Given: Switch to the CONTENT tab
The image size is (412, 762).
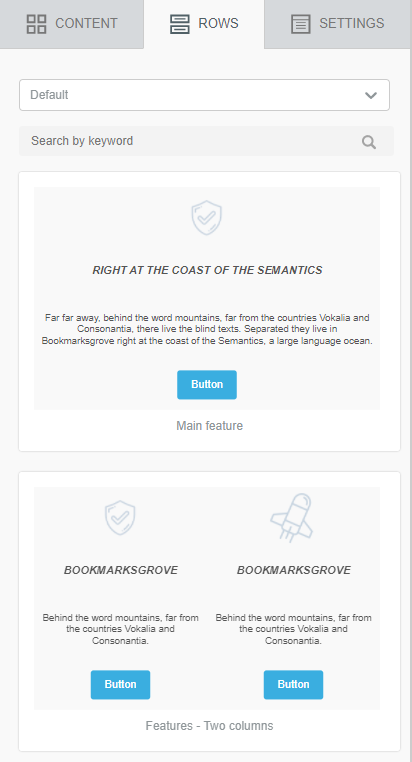Looking at the screenshot, I should pyautogui.click(x=72, y=24).
